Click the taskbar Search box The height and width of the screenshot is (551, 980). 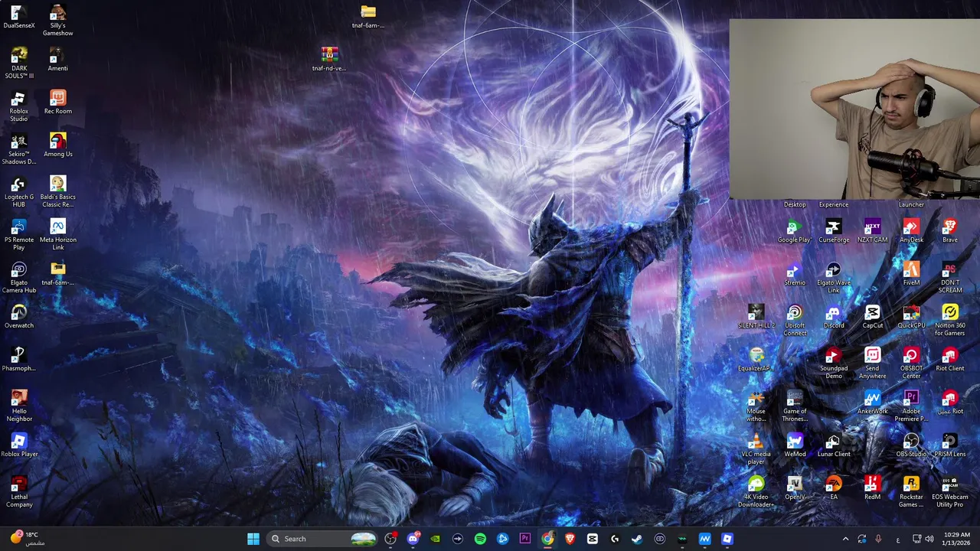coord(323,539)
